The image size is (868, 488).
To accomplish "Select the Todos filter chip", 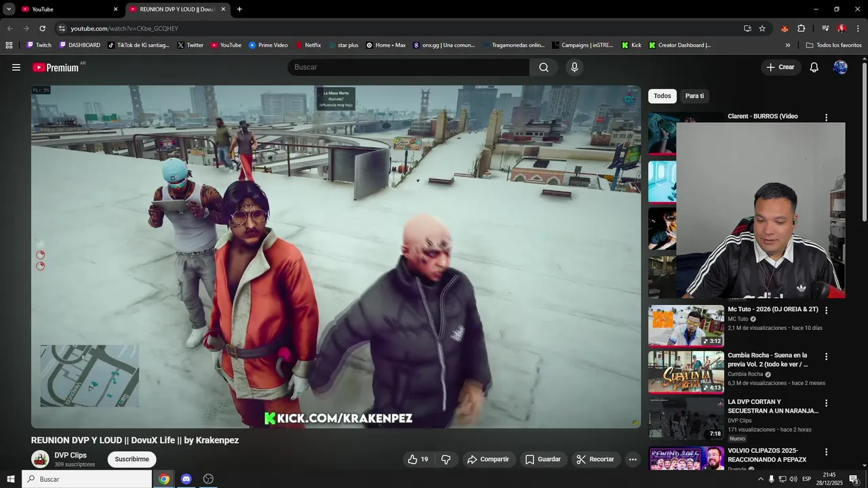I will pyautogui.click(x=663, y=96).
